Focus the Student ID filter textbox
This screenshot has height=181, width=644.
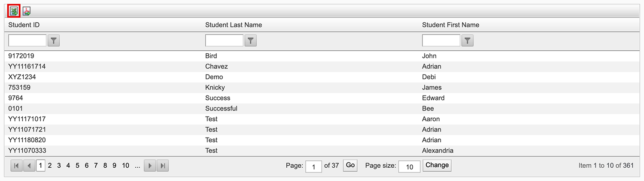tap(27, 41)
